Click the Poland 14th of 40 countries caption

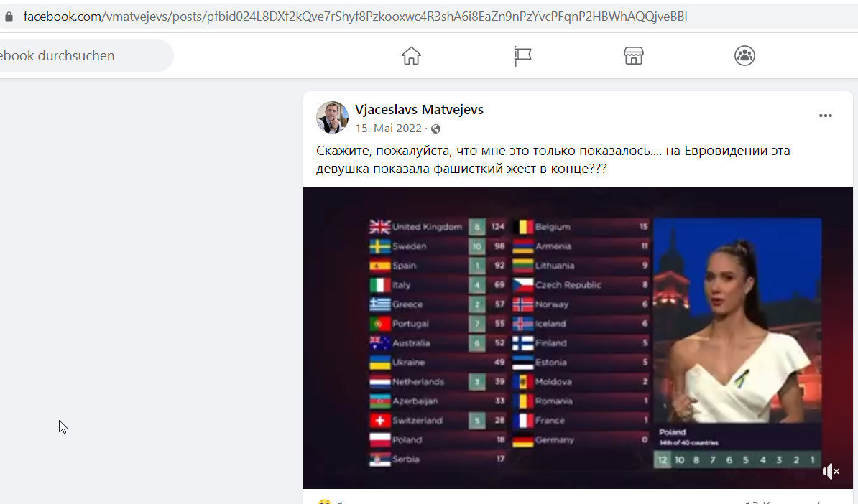click(688, 437)
